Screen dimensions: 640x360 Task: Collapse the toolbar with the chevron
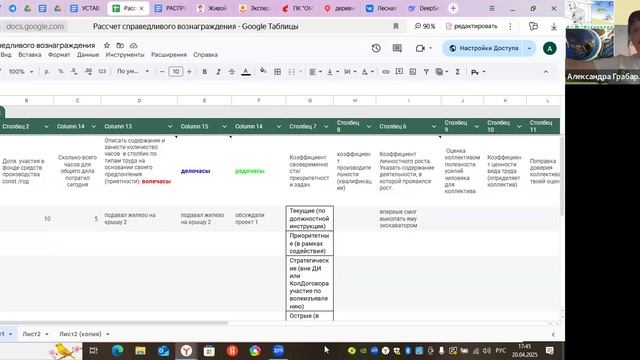coord(546,72)
